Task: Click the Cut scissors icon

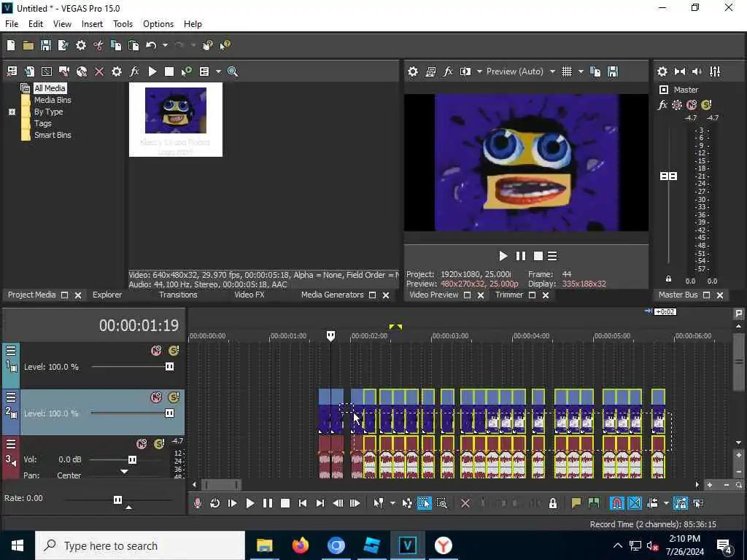Action: (98, 45)
